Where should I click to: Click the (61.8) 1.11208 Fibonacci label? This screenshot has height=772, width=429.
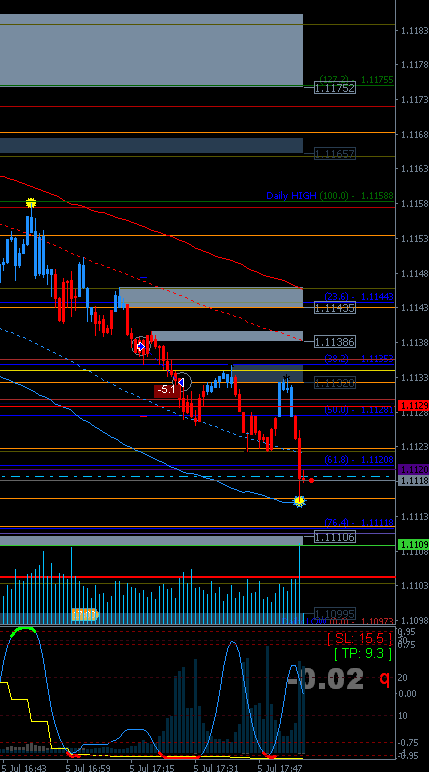(x=359, y=460)
